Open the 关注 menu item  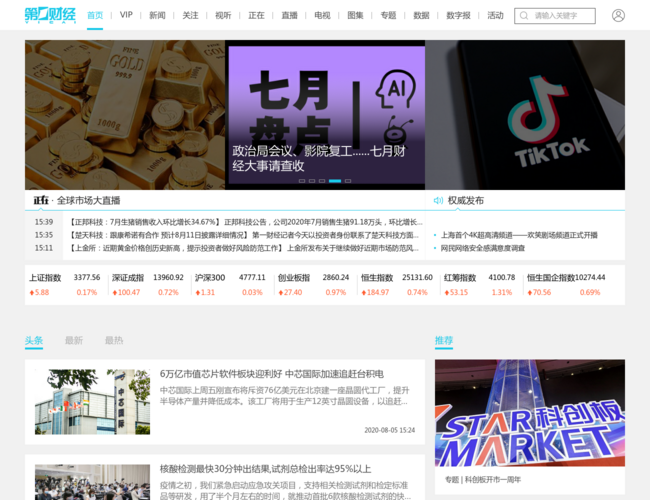(190, 15)
